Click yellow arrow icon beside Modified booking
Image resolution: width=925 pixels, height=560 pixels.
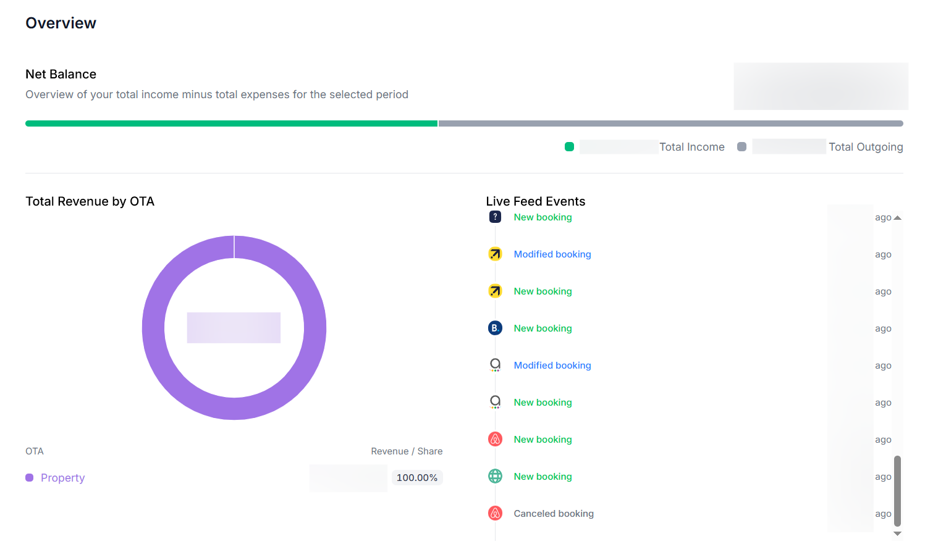[x=495, y=254]
